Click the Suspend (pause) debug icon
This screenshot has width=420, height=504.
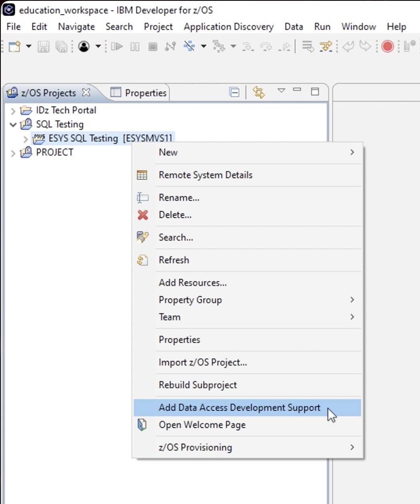[135, 46]
